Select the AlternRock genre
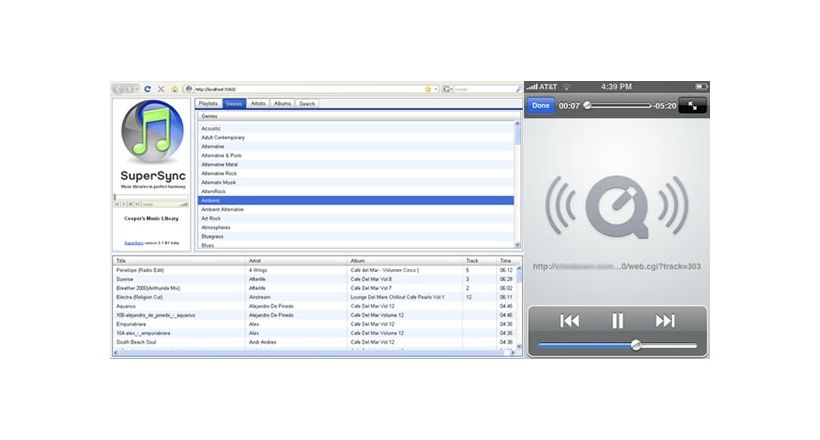 pyautogui.click(x=356, y=191)
